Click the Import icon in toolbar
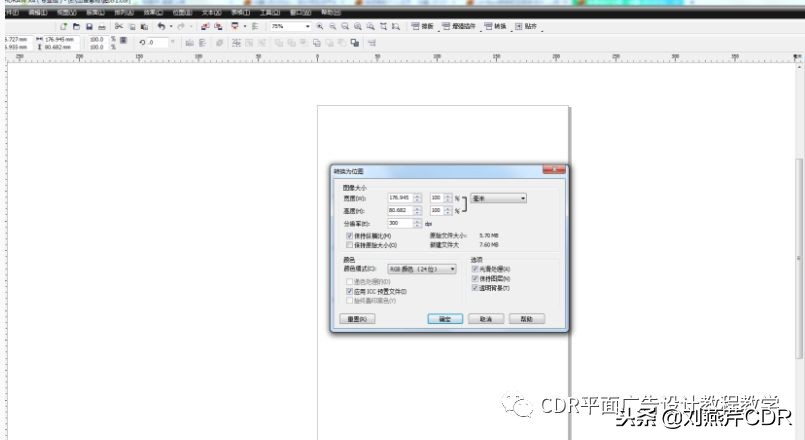The image size is (805, 440). click(x=205, y=26)
